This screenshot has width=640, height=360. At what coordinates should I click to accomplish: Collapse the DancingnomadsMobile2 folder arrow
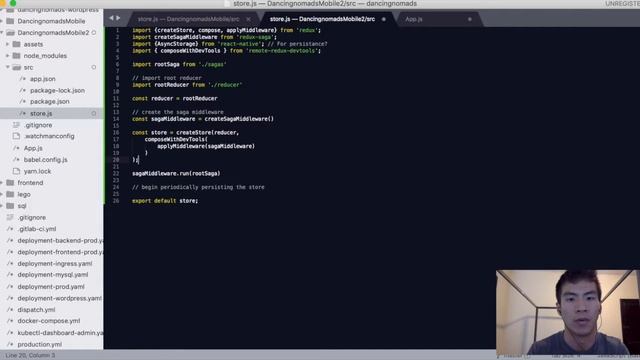pyautogui.click(x=2, y=32)
